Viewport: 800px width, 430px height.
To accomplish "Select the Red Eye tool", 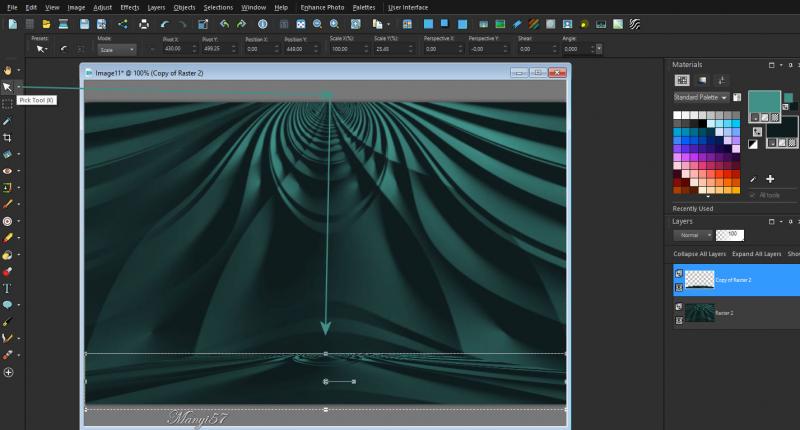I will point(7,171).
